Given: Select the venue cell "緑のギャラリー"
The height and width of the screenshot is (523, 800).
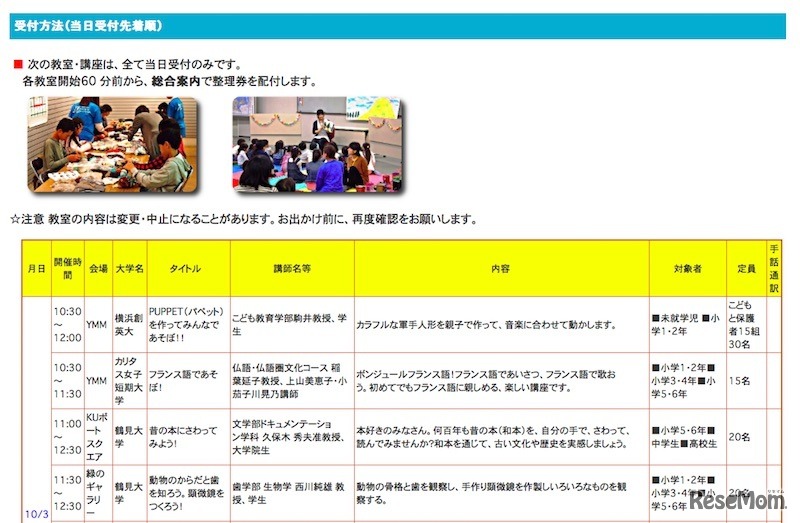Looking at the screenshot, I should point(98,493).
